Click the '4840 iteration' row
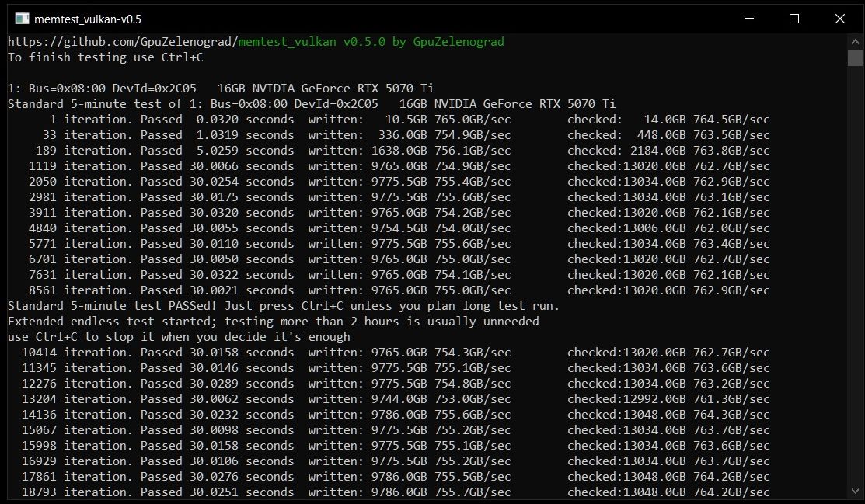This screenshot has height=504, width=865. [x=399, y=228]
